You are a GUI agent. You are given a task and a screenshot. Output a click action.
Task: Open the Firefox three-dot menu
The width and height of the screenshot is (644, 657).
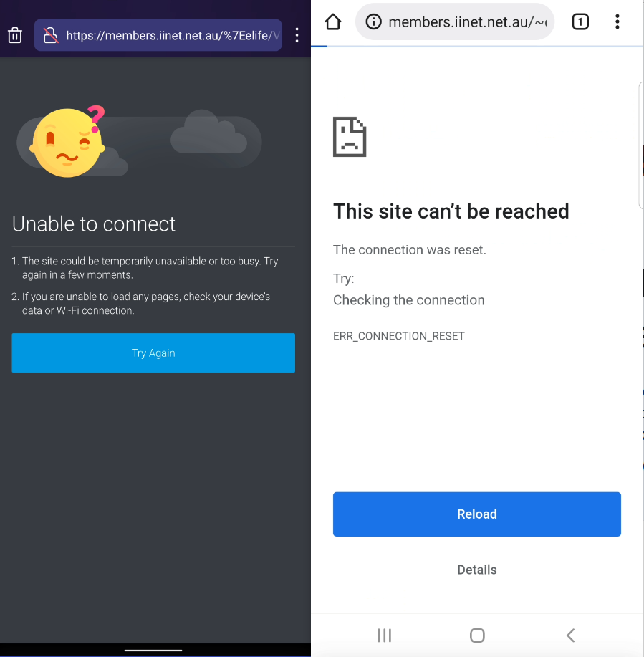(x=297, y=35)
